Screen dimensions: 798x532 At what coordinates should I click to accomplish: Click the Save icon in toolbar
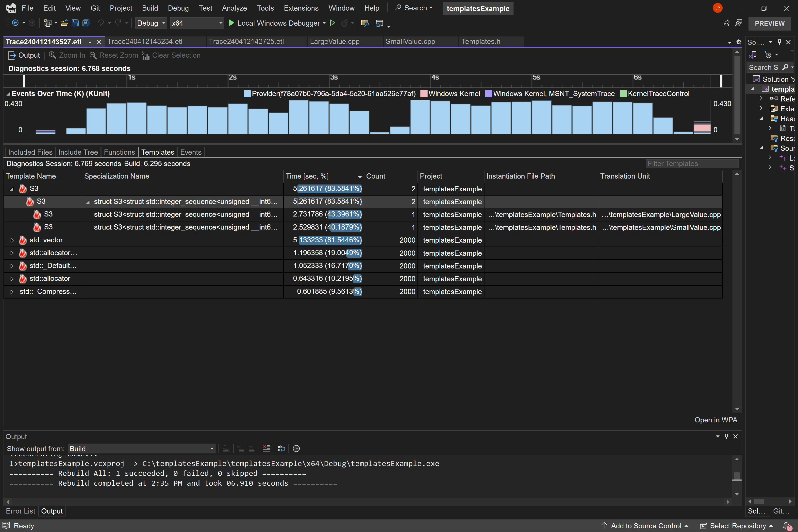(x=75, y=23)
